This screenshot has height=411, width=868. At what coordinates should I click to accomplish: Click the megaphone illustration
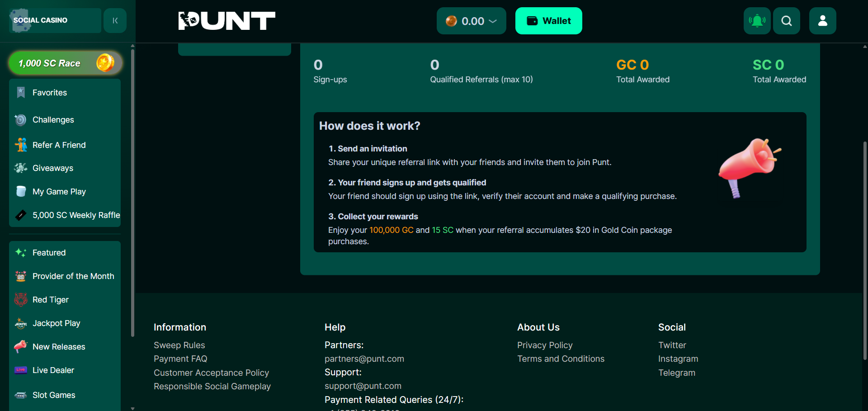pyautogui.click(x=750, y=168)
